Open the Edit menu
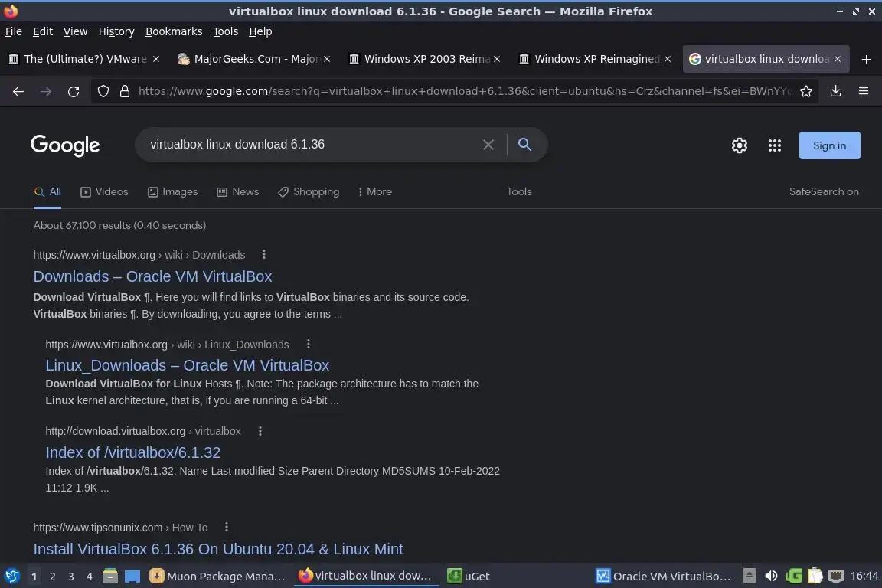The image size is (882, 588). [43, 31]
